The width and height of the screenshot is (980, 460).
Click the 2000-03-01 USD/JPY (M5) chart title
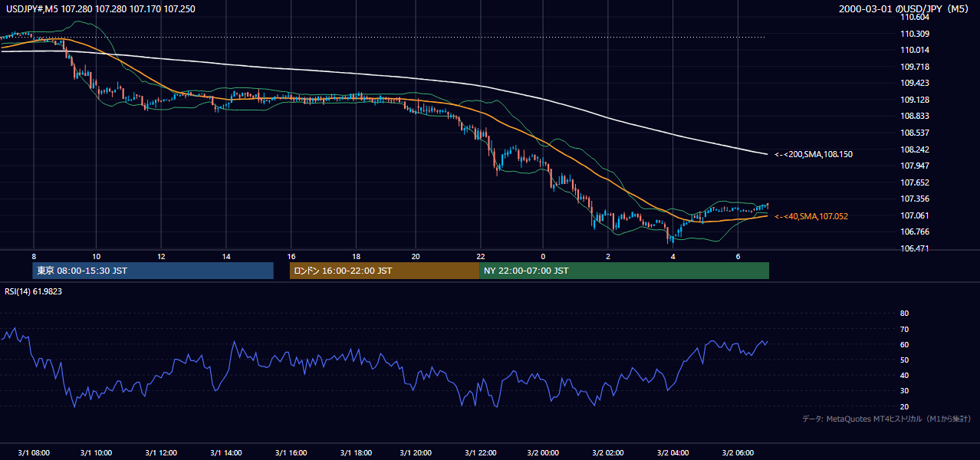coord(905,9)
